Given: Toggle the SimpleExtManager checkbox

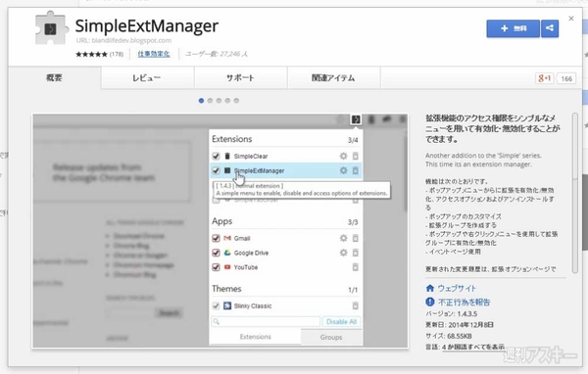Looking at the screenshot, I should 216,170.
